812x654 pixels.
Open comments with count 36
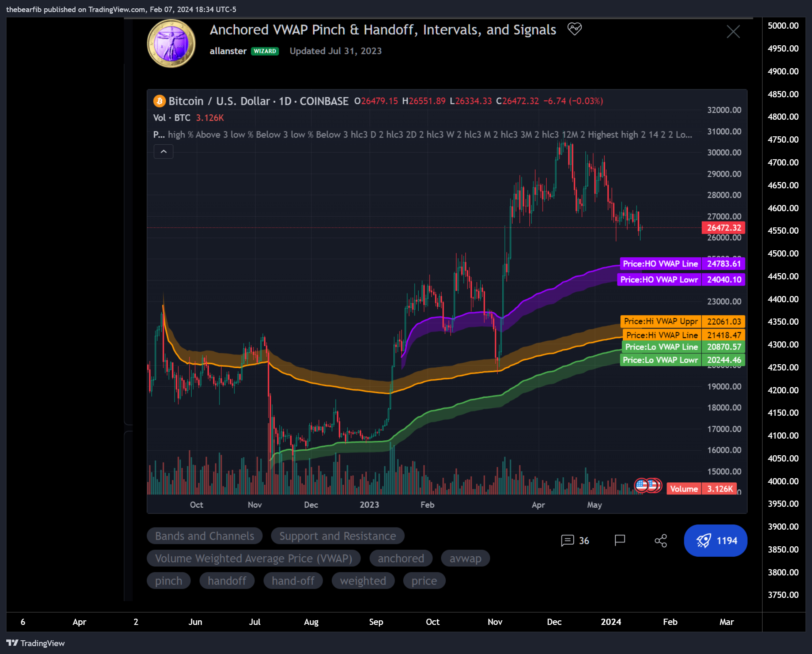click(575, 540)
